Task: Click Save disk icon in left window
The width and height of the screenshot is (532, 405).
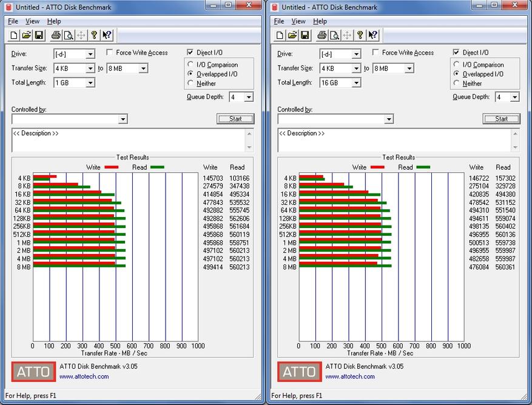Action: point(39,35)
